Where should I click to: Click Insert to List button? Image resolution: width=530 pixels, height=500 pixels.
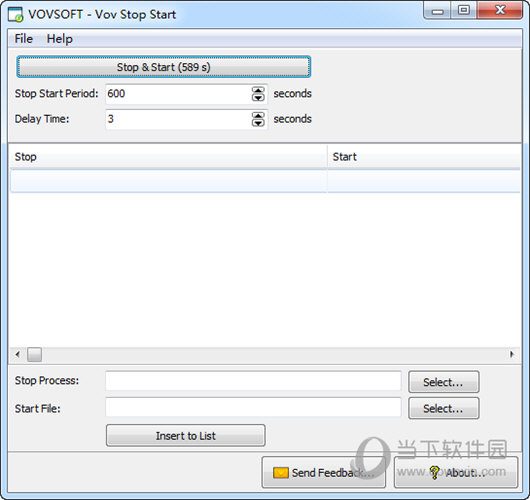pos(186,436)
